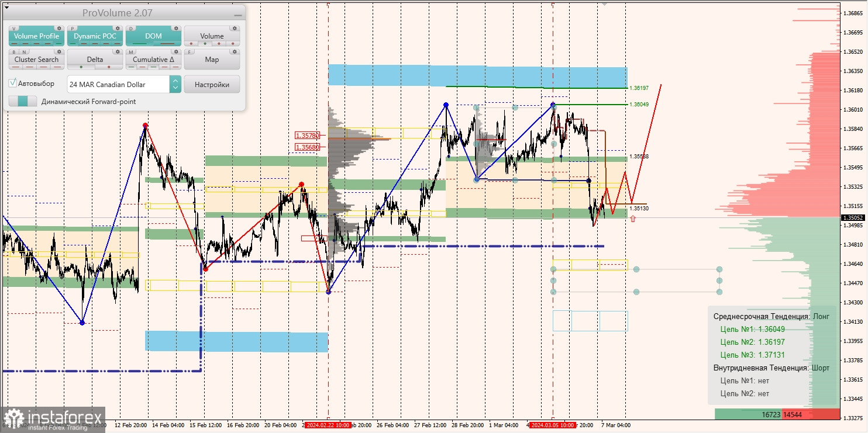Click the 1.35538 level label
The height and width of the screenshot is (433, 868).
click(639, 157)
